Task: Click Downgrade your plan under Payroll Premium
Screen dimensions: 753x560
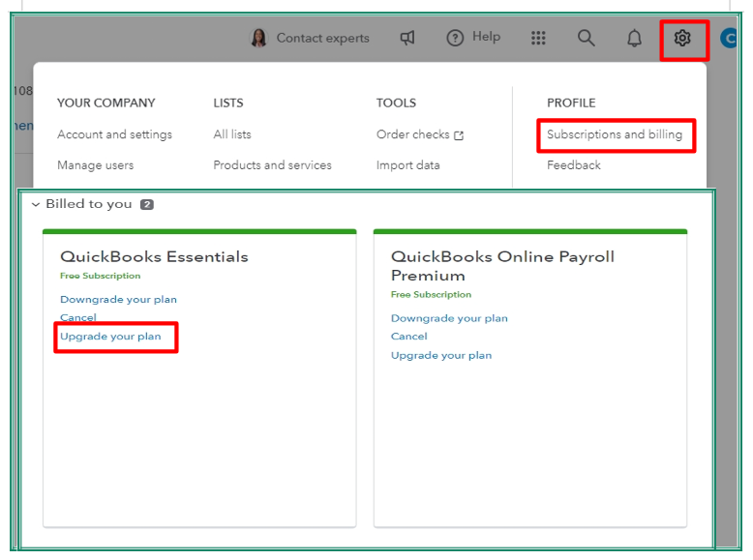Action: click(x=449, y=318)
